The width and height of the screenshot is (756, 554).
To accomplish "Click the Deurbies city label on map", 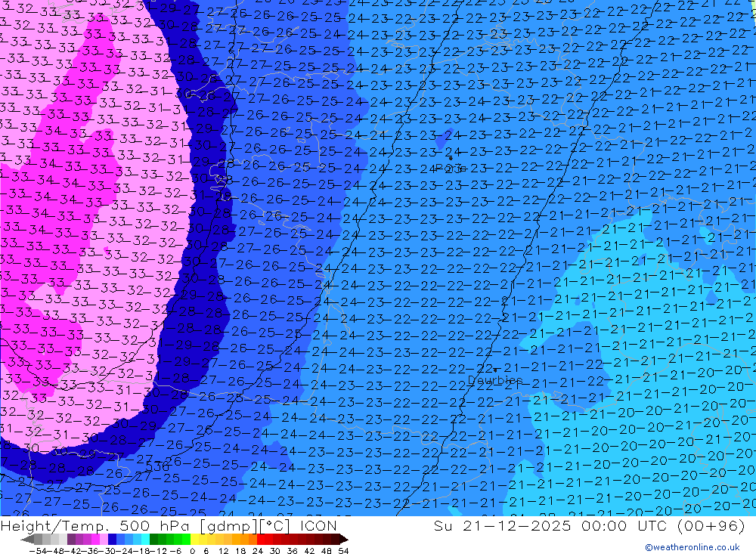I will pyautogui.click(x=495, y=380).
